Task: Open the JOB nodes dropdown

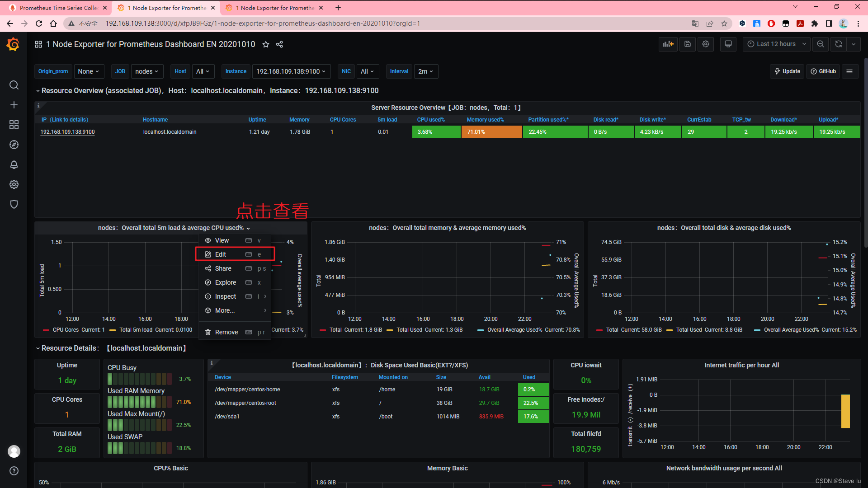Action: click(x=146, y=71)
